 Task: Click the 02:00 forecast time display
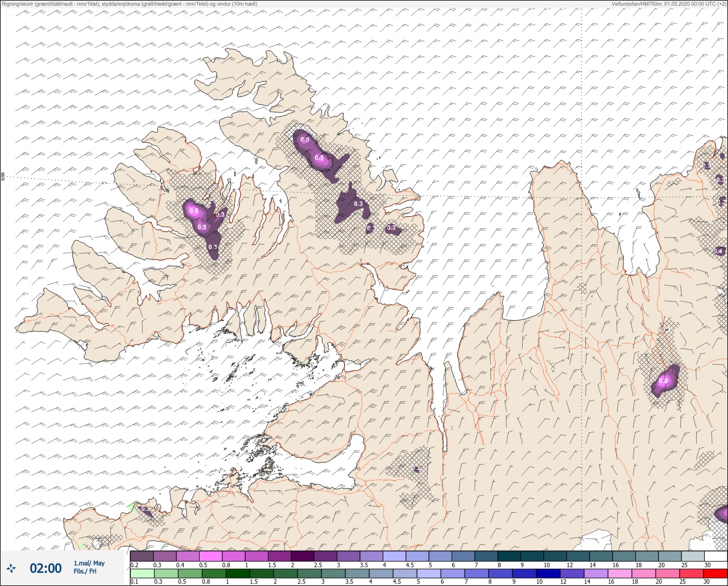pyautogui.click(x=45, y=568)
